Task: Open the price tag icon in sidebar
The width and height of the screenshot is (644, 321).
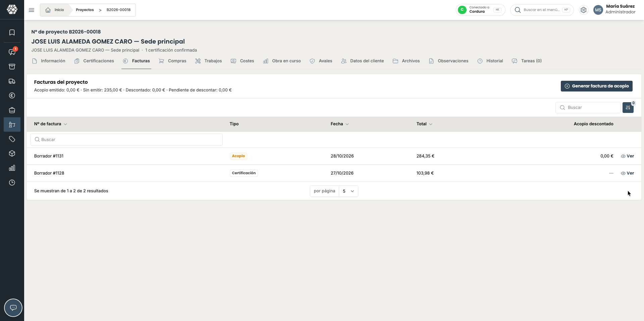Action: click(x=12, y=139)
